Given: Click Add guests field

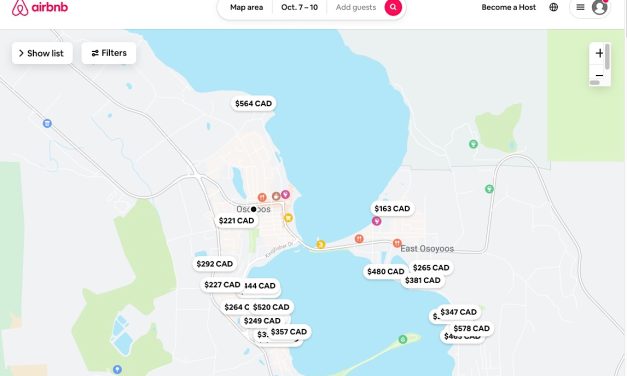Looking at the screenshot, I should pyautogui.click(x=356, y=7).
